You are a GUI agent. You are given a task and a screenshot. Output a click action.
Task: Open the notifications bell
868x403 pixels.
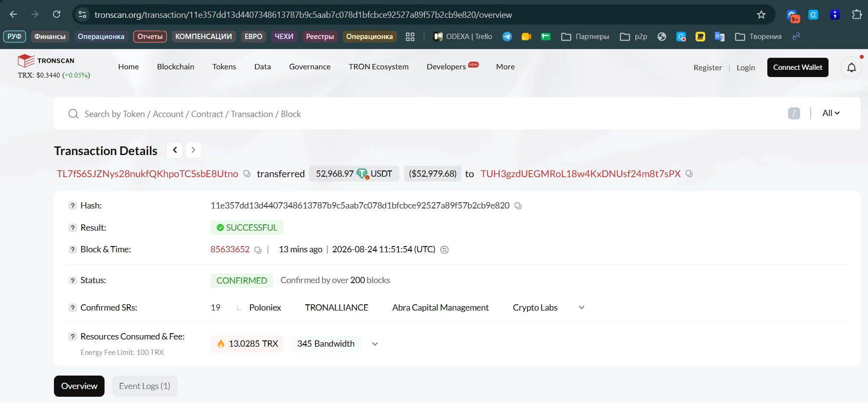852,67
